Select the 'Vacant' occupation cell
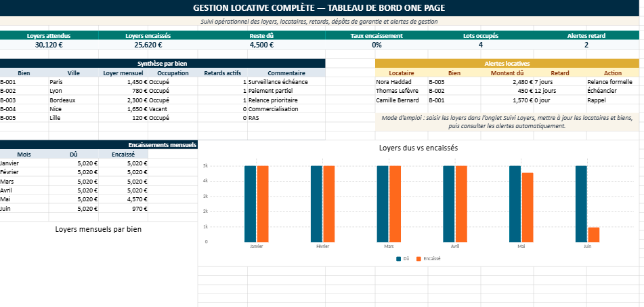 173,109
